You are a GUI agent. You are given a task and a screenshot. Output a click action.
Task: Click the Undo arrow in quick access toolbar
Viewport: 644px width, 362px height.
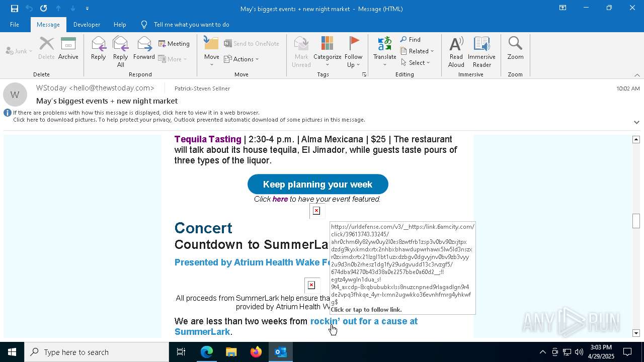tap(29, 8)
